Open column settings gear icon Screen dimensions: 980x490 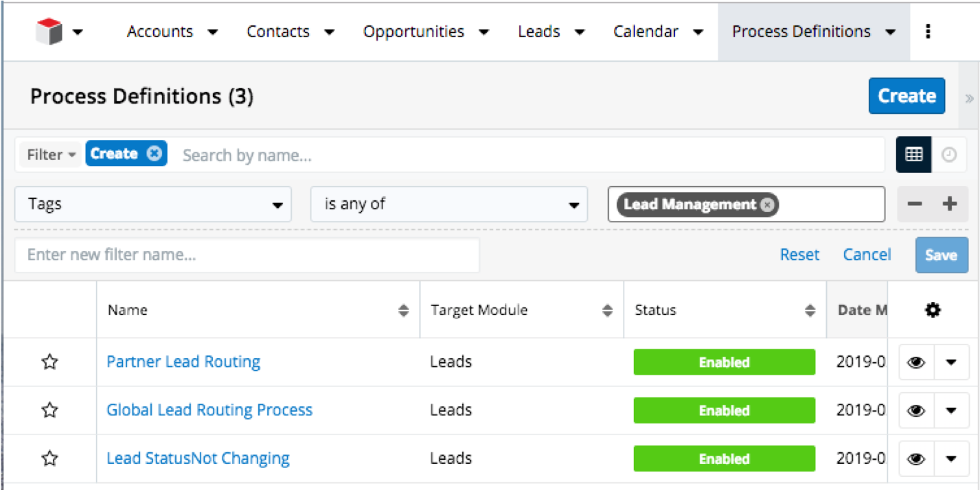(932, 310)
